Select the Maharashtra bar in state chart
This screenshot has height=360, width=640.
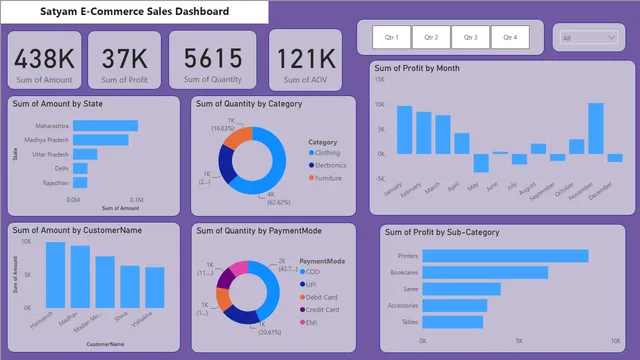coord(105,126)
